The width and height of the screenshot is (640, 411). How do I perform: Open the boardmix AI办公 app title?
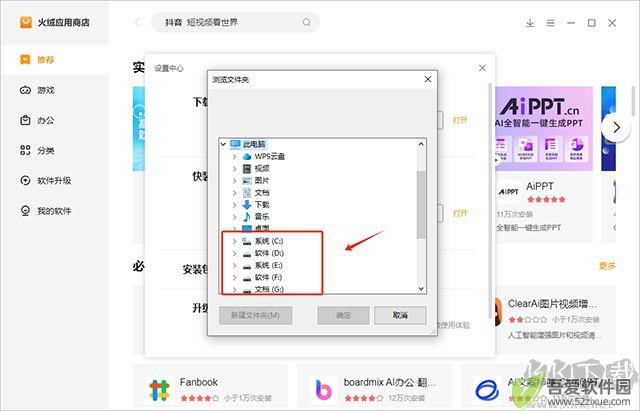(389, 382)
